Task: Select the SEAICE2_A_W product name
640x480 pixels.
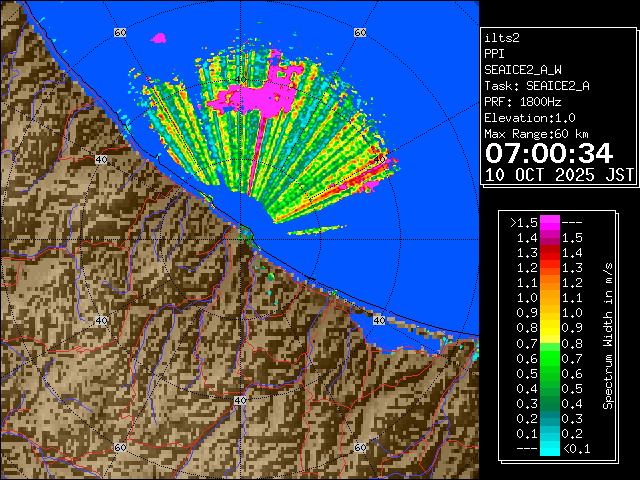Action: (x=522, y=70)
